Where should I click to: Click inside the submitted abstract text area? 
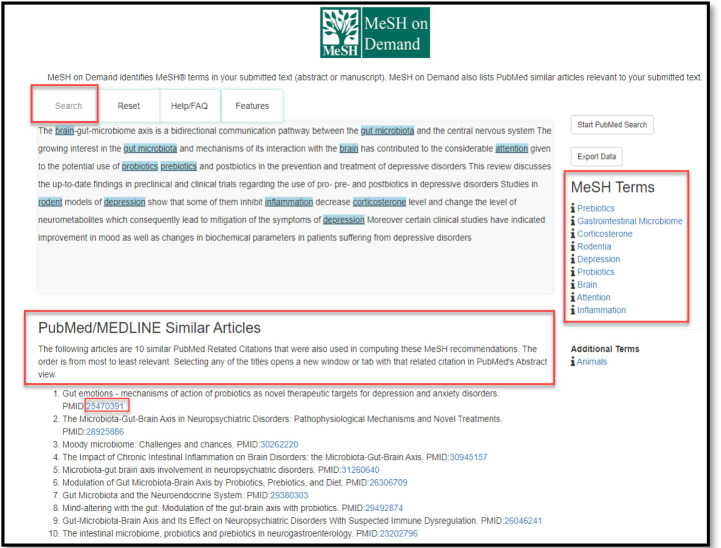(296, 267)
